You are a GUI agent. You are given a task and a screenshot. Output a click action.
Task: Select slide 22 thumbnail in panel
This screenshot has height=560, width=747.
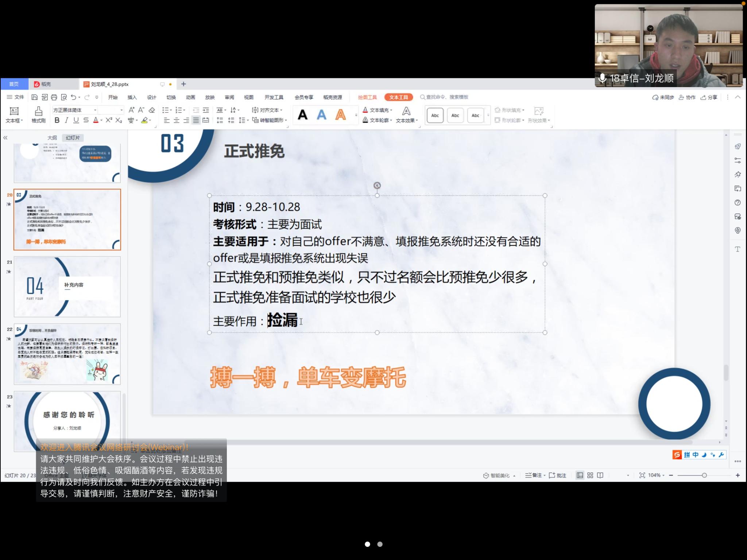[67, 354]
